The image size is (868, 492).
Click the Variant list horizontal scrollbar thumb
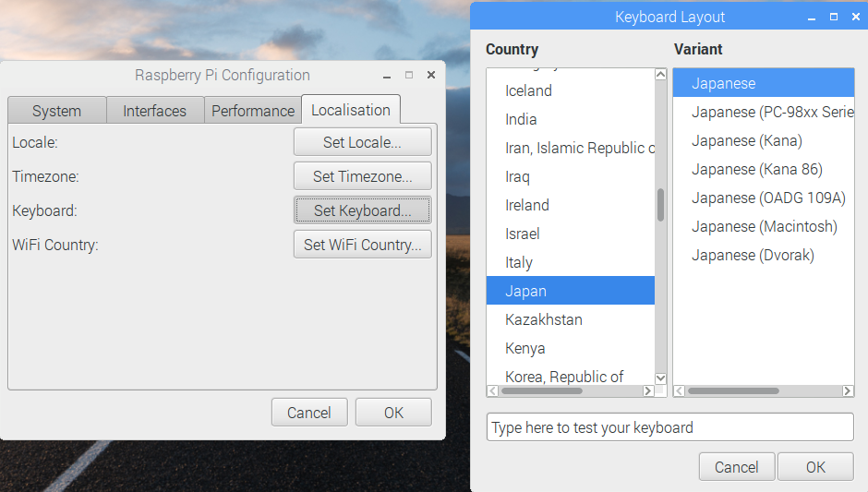[733, 390]
